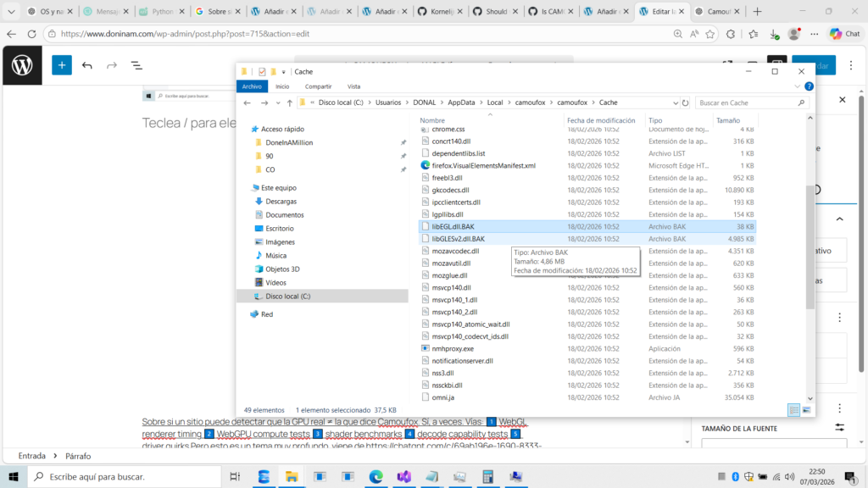868x488 pixels.
Task: Click the WordPress logo in the editor
Action: [x=22, y=65]
